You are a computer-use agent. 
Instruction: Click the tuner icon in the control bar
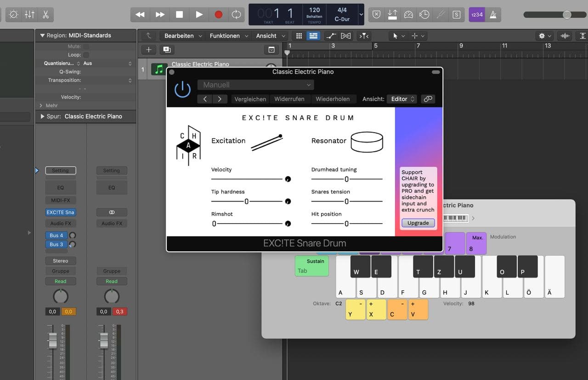(441, 15)
